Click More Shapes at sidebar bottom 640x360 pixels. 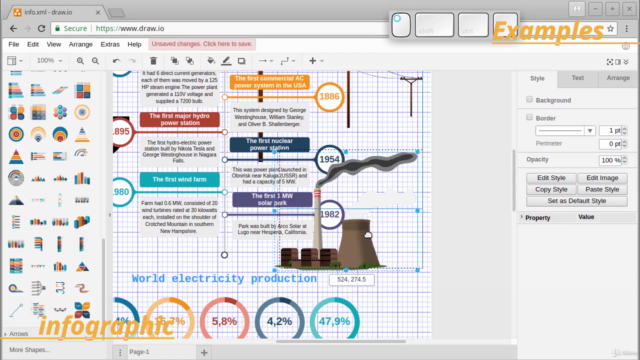coord(29,350)
